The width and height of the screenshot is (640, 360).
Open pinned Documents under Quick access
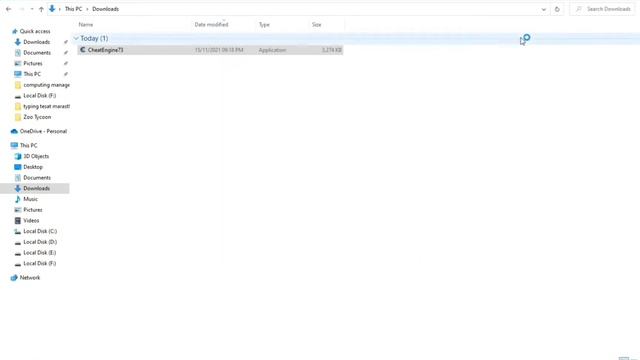pyautogui.click(x=37, y=53)
